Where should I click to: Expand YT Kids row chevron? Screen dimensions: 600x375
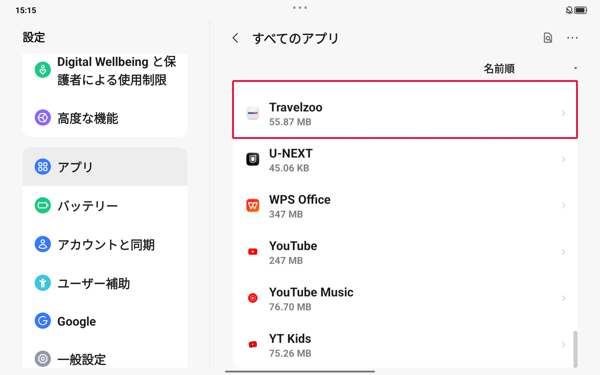coord(563,344)
